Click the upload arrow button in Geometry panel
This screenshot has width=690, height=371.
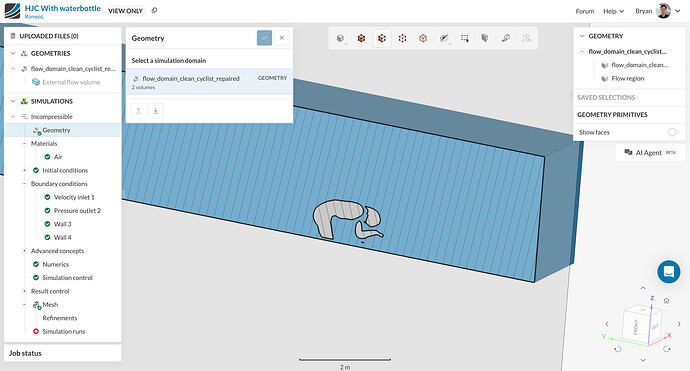coord(139,111)
